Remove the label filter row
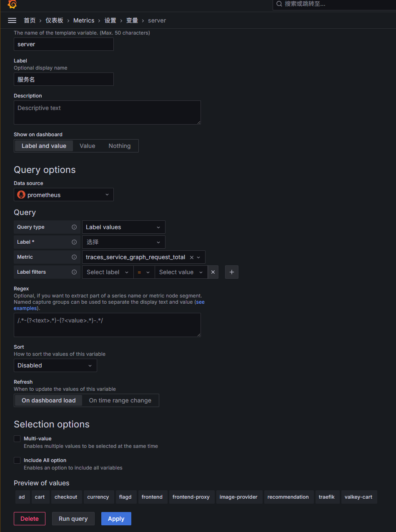This screenshot has height=532, width=396. [x=213, y=272]
